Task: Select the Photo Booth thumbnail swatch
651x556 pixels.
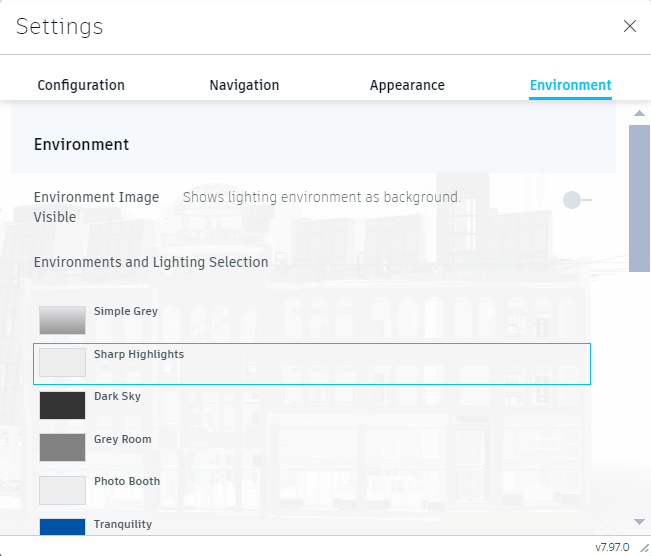Action: (x=62, y=490)
